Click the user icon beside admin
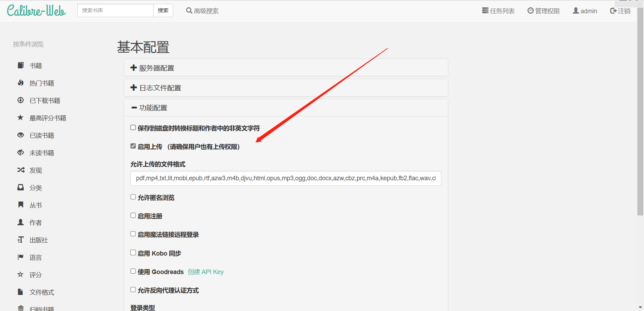 576,10
